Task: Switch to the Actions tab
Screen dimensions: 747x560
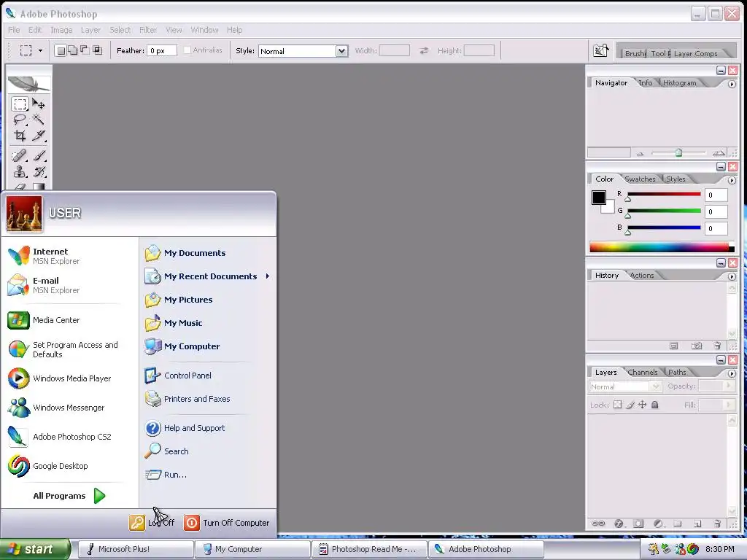Action: (642, 275)
